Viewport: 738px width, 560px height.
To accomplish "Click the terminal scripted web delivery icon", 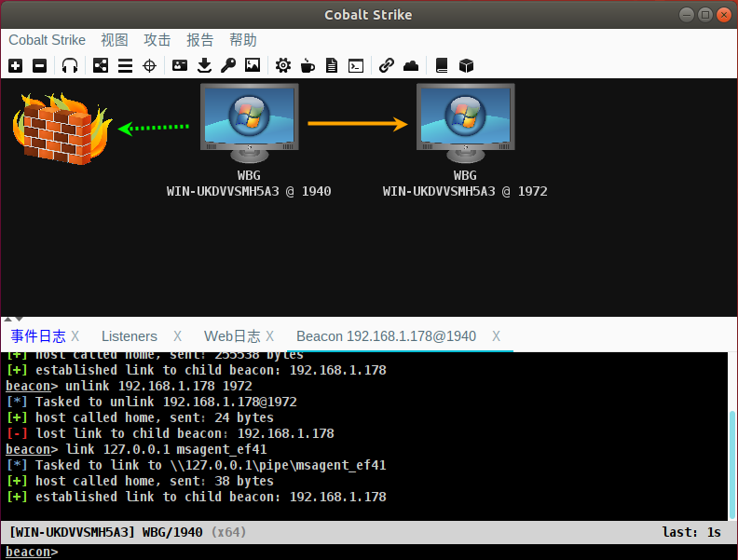I will point(356,65).
